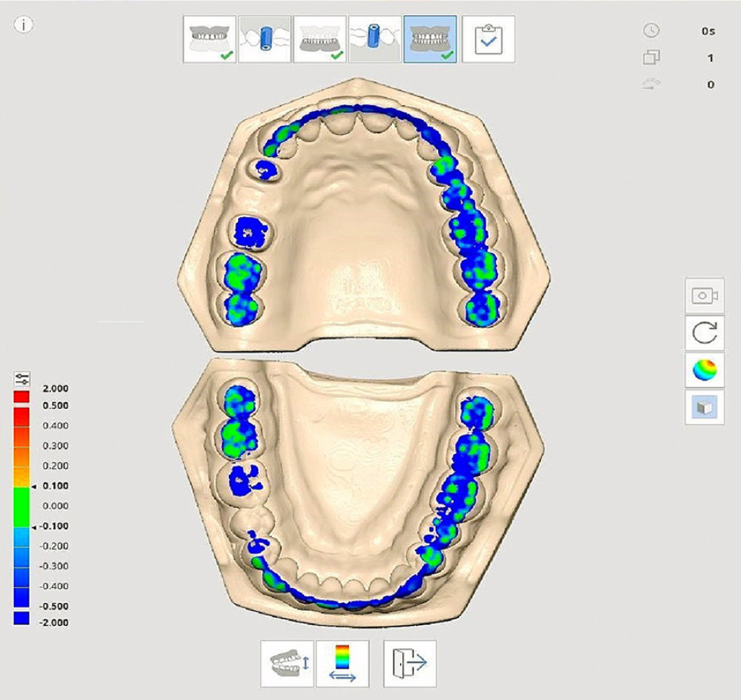
Task: Click the info icon in top-left corner
Action: 22,26
